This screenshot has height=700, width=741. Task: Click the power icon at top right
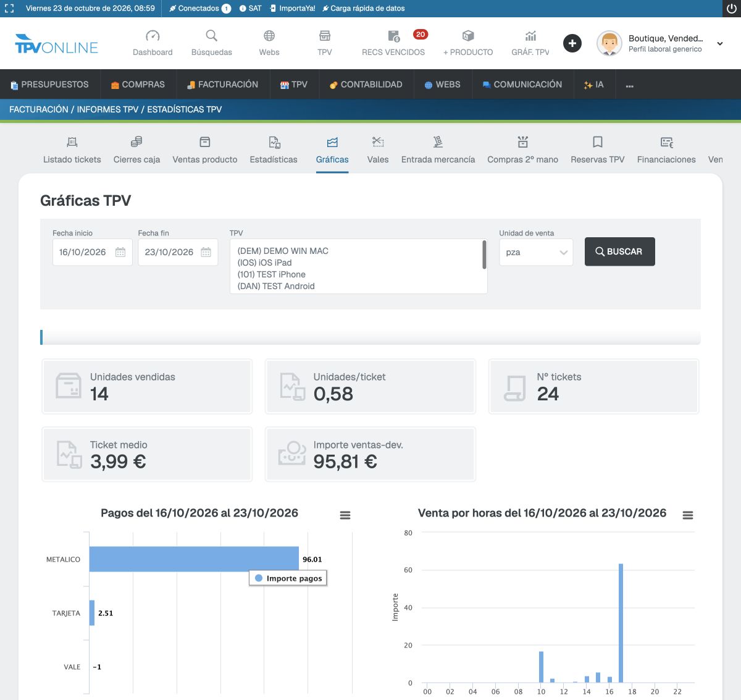coord(731,9)
